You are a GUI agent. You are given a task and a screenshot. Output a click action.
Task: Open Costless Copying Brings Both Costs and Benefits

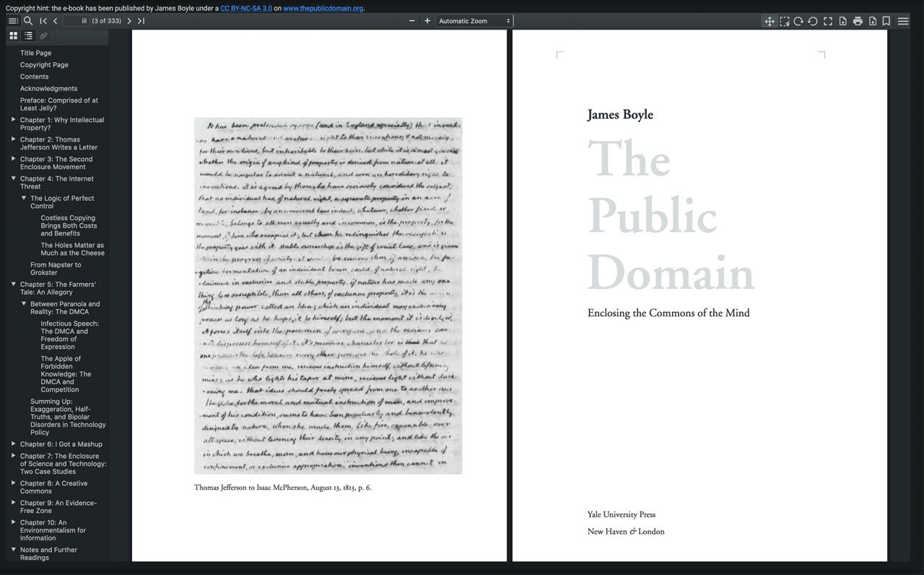click(69, 225)
